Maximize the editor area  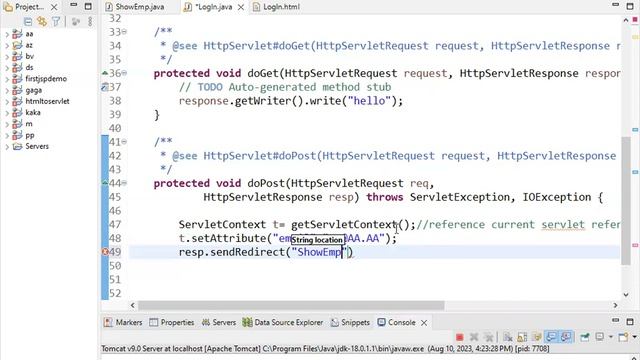pos(630,7)
